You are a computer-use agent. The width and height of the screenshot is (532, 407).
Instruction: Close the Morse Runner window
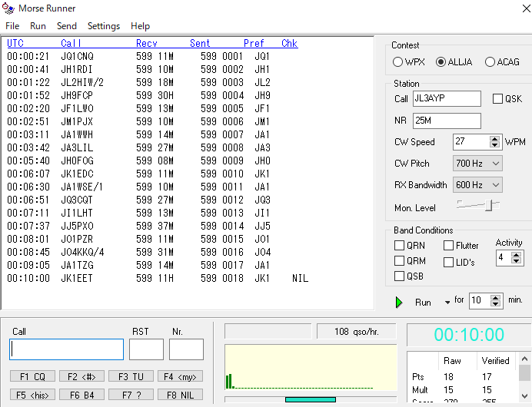click(527, 8)
